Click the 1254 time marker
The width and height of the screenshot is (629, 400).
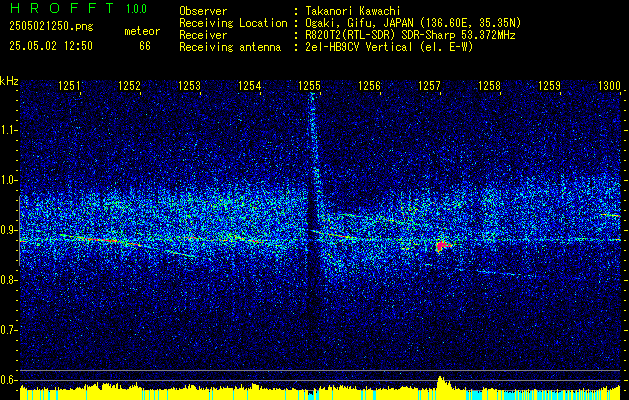[250, 85]
